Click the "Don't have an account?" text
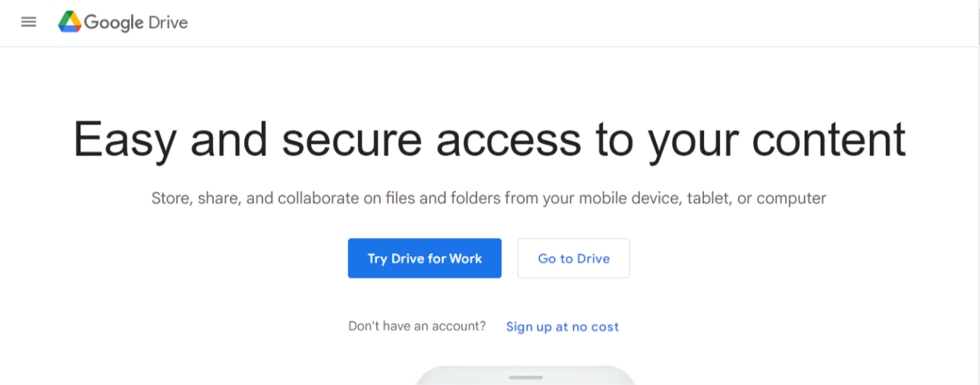 point(417,326)
